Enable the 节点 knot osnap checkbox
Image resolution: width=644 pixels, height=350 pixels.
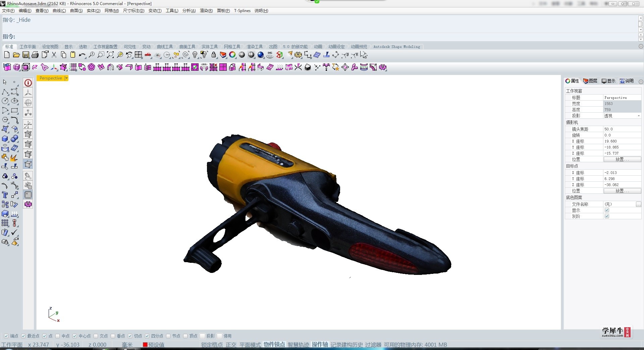(x=168, y=336)
